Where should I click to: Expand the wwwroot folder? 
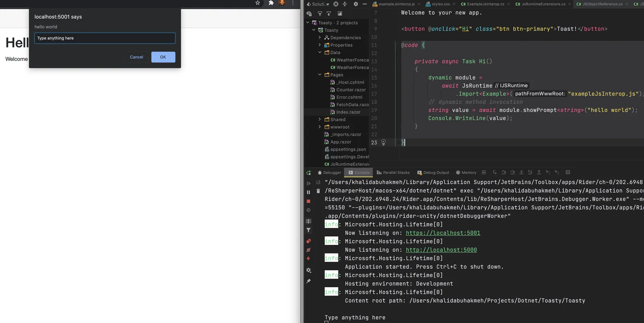(320, 127)
